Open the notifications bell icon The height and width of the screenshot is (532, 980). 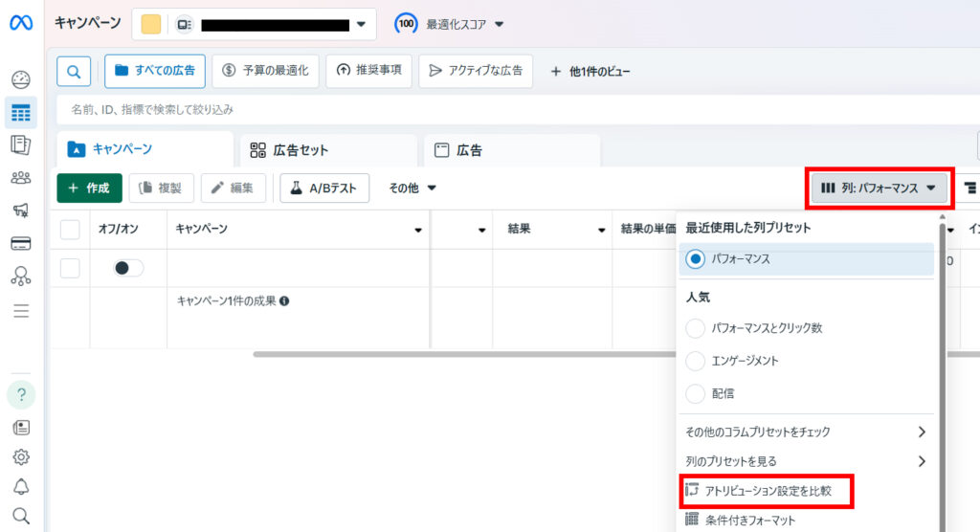(x=21, y=486)
